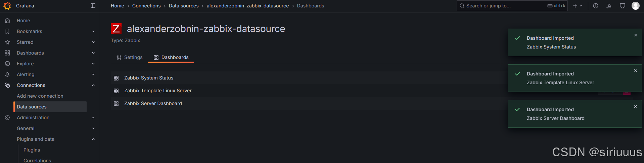The image size is (644, 163).
Task: Open the user profile avatar
Action: 636,6
